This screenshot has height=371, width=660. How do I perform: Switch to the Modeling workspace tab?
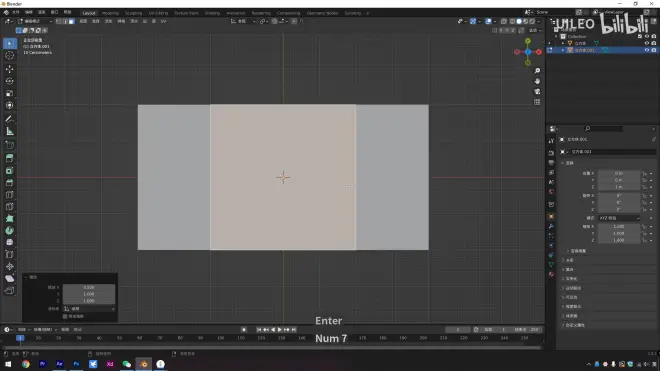[110, 13]
